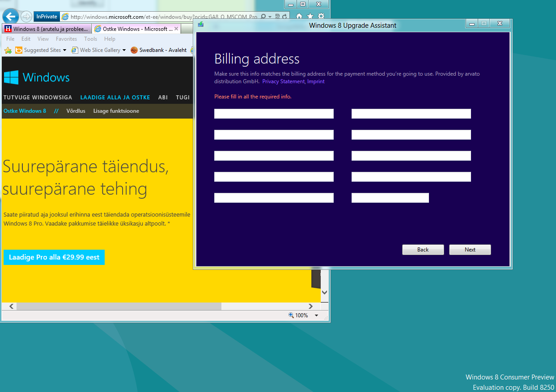Click the 'Laadige Pro alla €29.99 eest' button

(54, 257)
